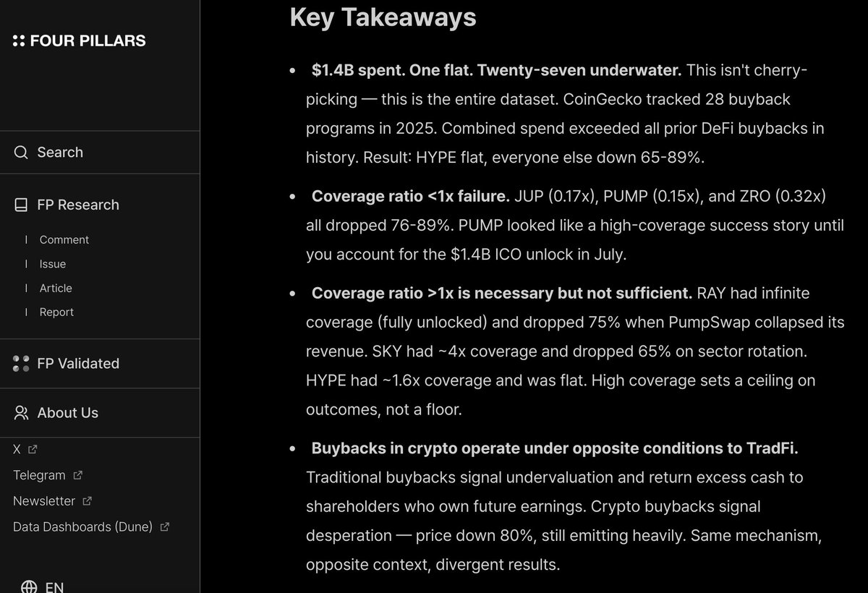The height and width of the screenshot is (593, 868).
Task: Click the Four Pillars logo
Action: 80,41
